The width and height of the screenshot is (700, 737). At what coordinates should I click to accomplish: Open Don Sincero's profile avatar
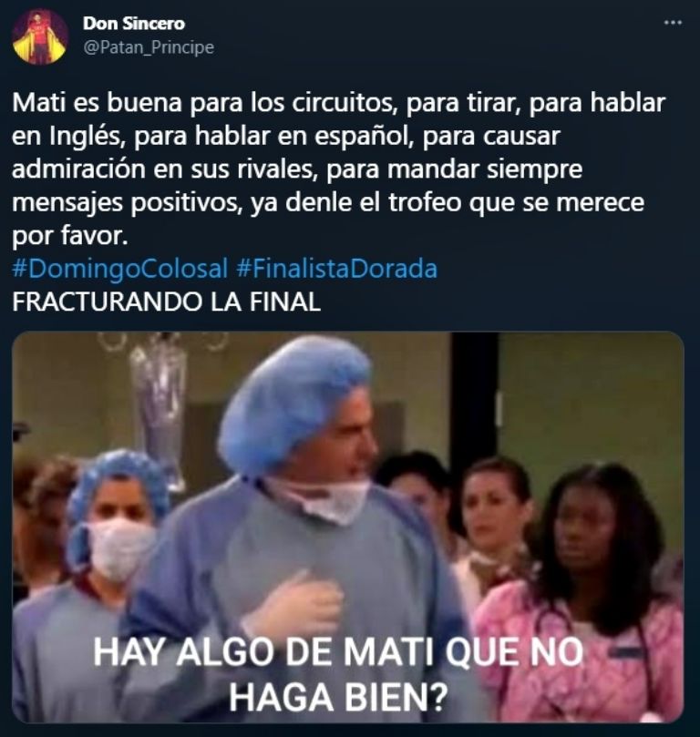coord(40,36)
